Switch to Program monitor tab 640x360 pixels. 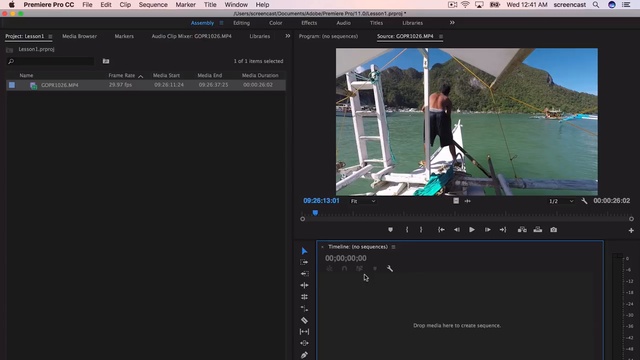click(x=328, y=36)
